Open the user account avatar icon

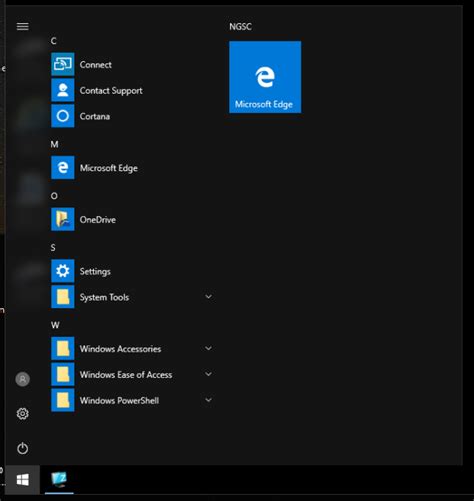pyautogui.click(x=23, y=379)
